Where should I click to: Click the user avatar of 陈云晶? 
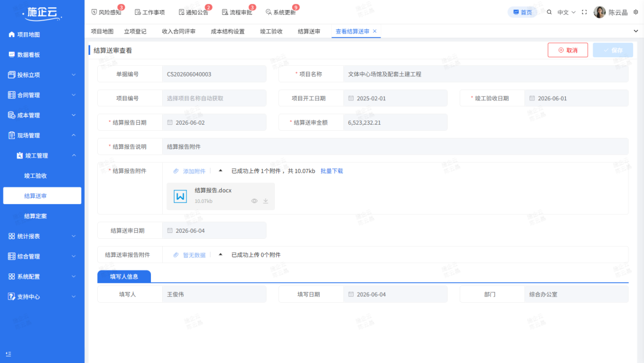click(x=600, y=13)
